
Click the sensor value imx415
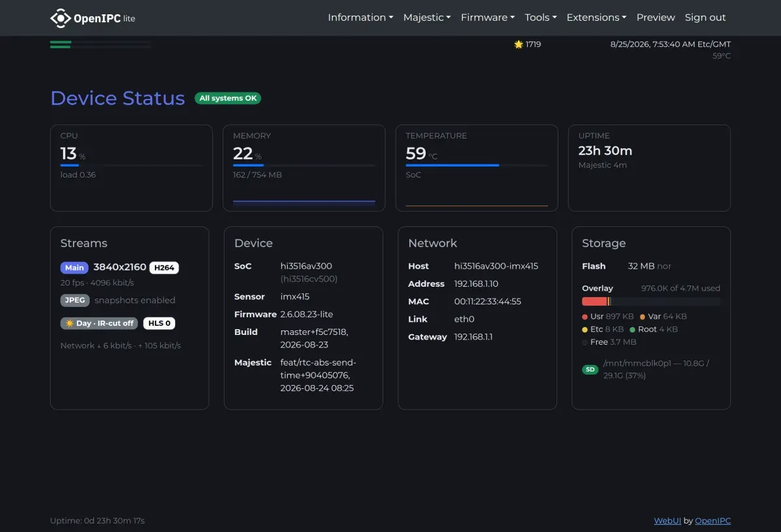coord(295,297)
